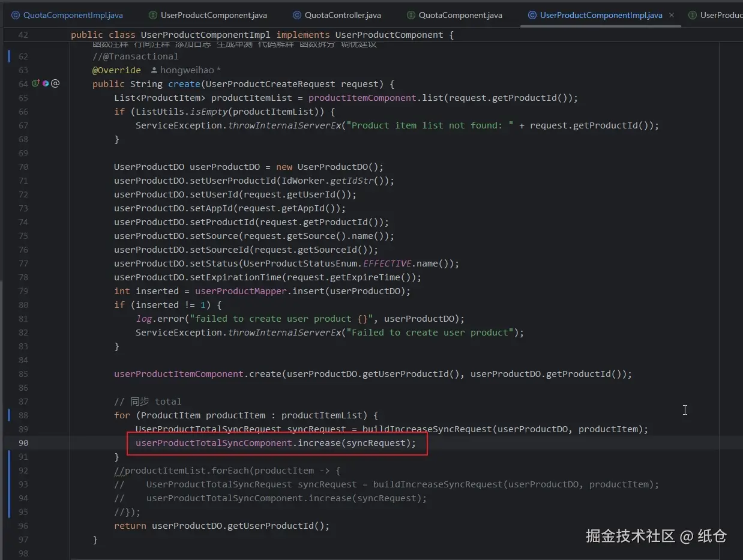Image resolution: width=743 pixels, height=560 pixels.
Task: Click the EFFECTIVE enum constant
Action: pyautogui.click(x=387, y=263)
